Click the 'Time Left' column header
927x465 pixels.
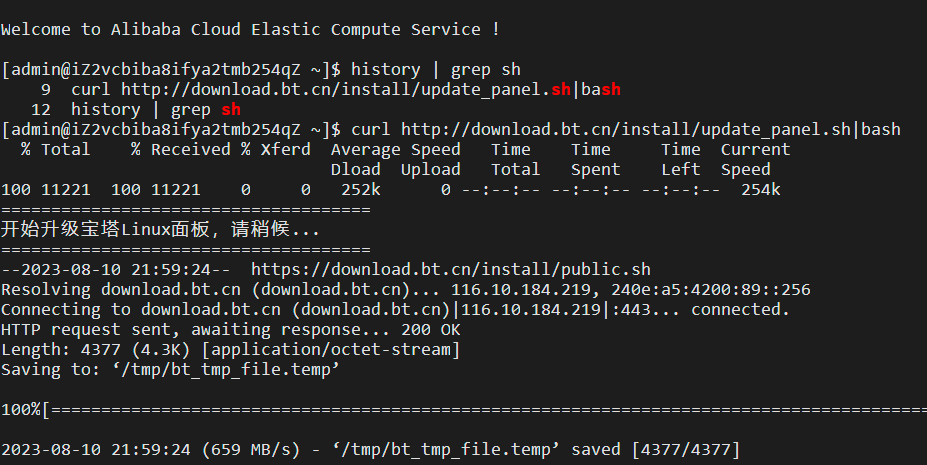[680, 160]
